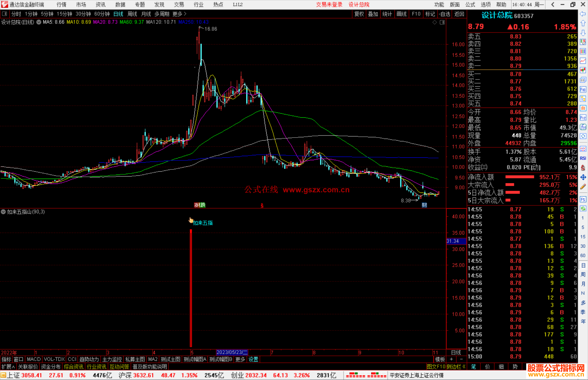Toggle the 如来五指山 indicator circle button

coord(3,212)
